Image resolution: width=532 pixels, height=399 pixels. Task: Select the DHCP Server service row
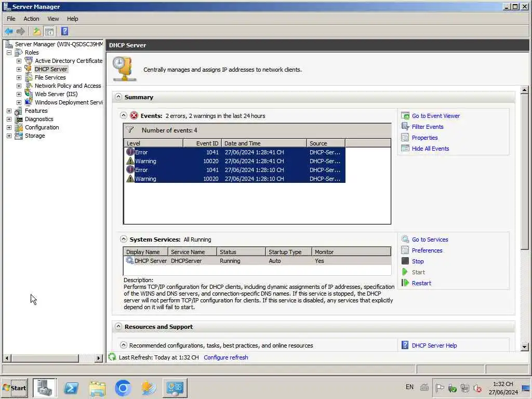pyautogui.click(x=257, y=261)
